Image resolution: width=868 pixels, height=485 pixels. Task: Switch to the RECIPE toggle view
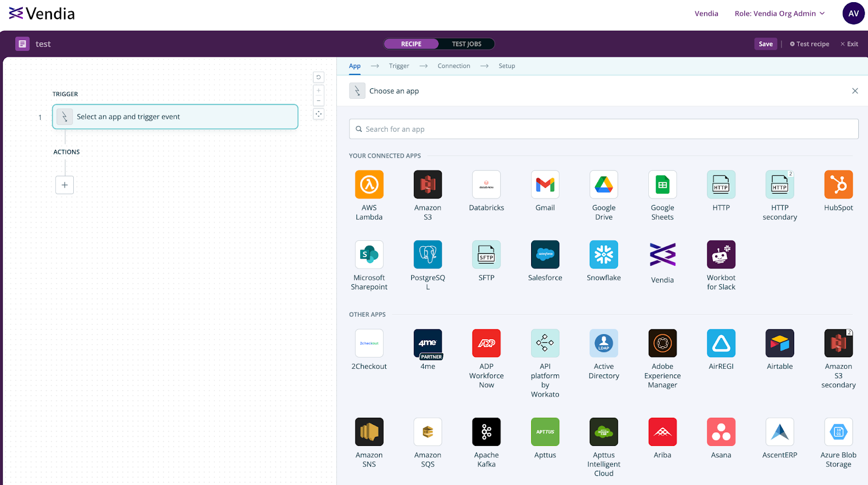411,44
